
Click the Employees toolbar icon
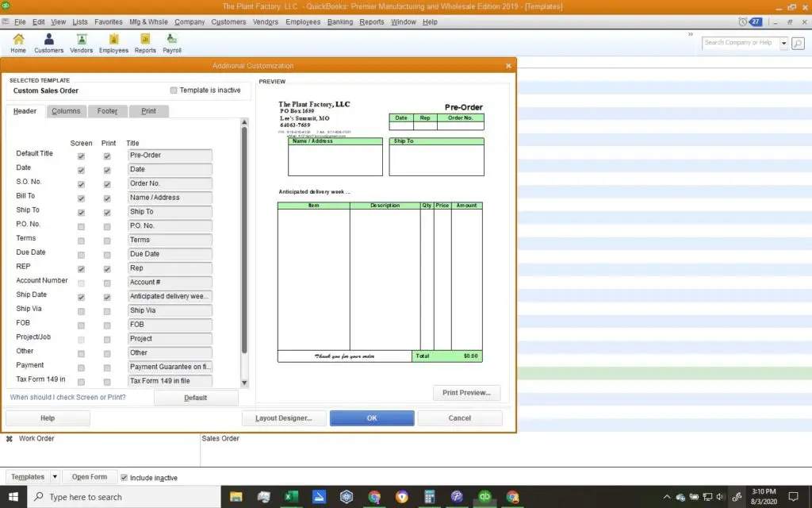pos(113,40)
